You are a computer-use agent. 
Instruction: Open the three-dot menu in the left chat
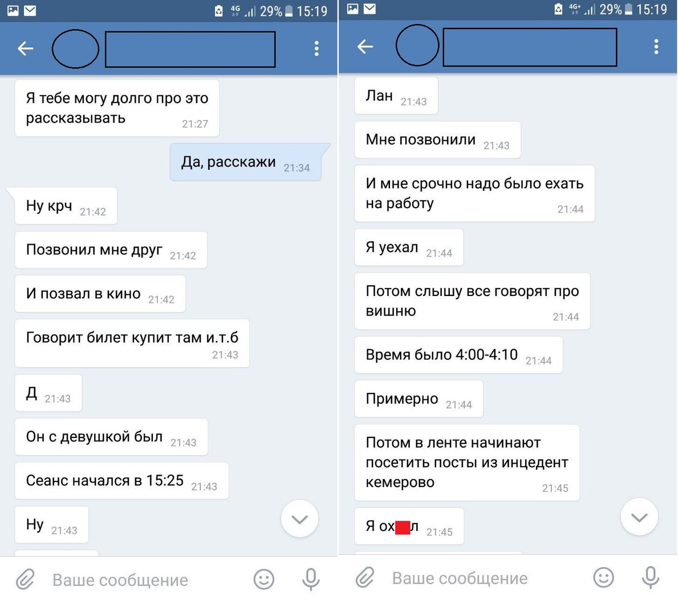pyautogui.click(x=316, y=48)
